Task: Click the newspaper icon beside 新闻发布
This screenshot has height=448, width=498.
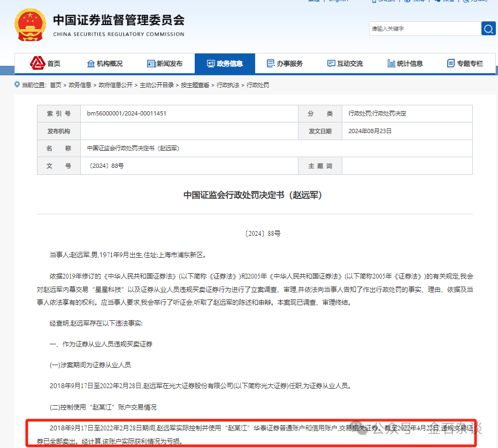Action: click(151, 64)
